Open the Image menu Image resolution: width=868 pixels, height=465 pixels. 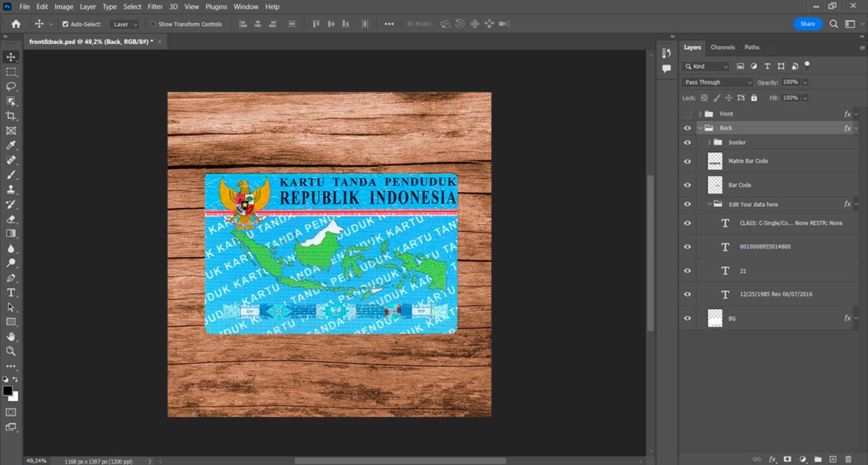pyautogui.click(x=63, y=7)
